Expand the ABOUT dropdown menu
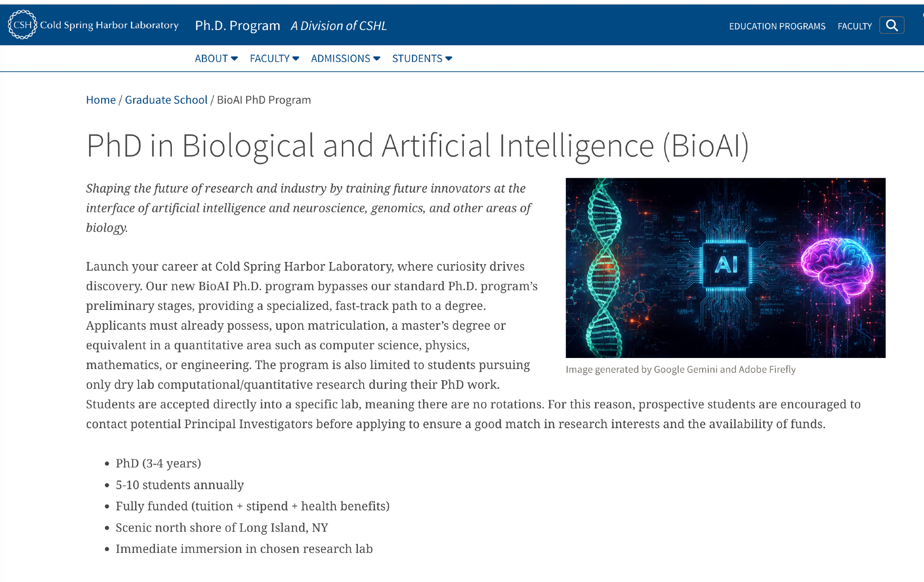Image resolution: width=924 pixels, height=582 pixels. click(216, 59)
